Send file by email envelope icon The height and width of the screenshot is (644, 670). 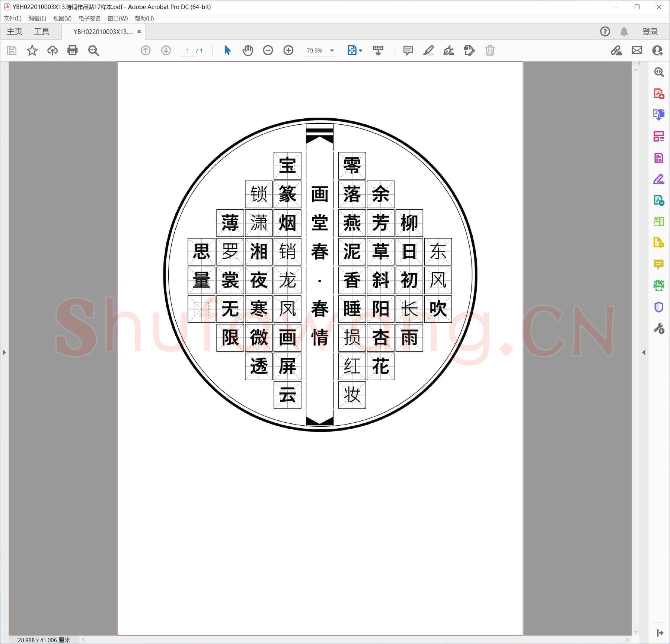click(637, 50)
